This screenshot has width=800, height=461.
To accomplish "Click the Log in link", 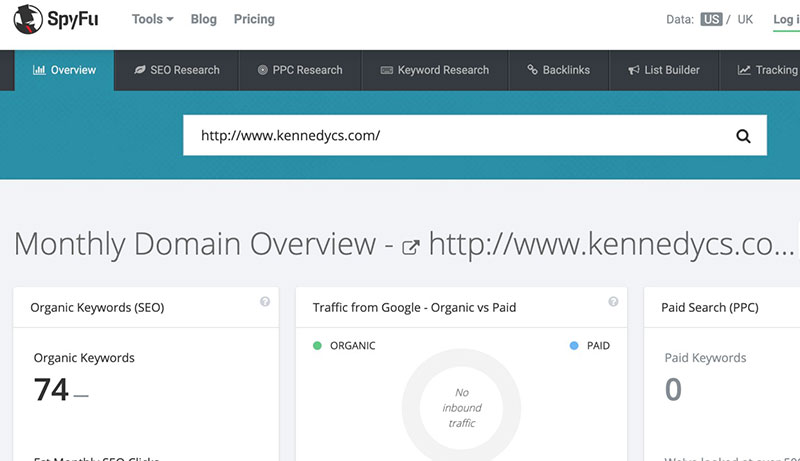I will (786, 19).
